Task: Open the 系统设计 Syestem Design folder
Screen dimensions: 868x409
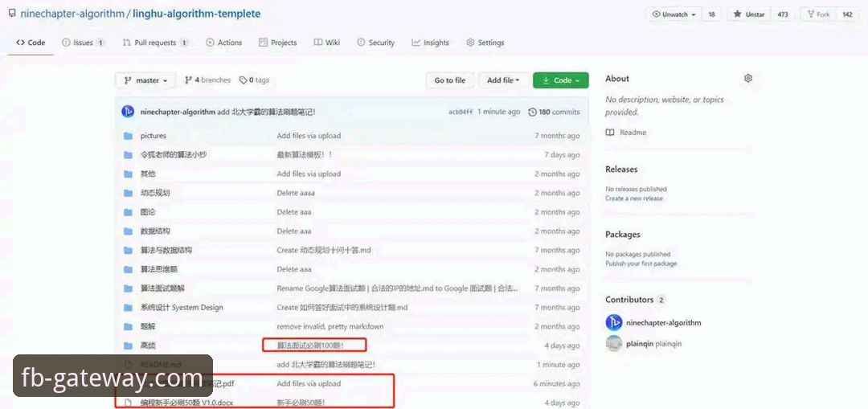Action: pyautogui.click(x=182, y=308)
